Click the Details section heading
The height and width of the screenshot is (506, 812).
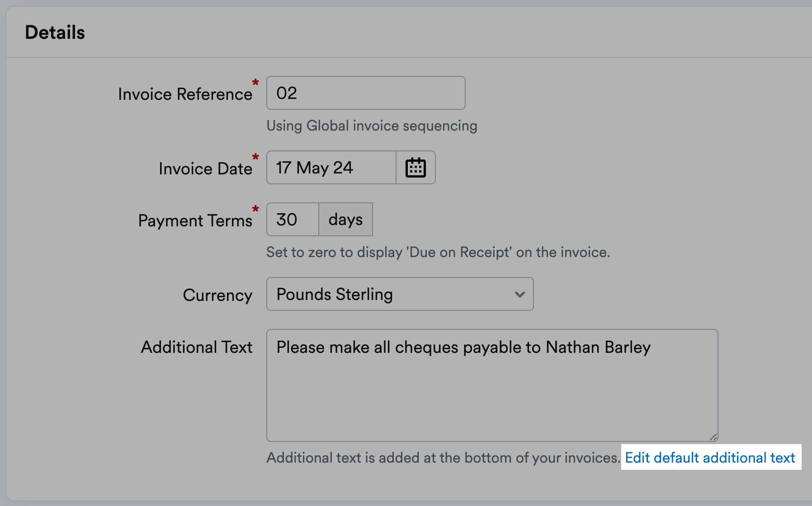[55, 33]
